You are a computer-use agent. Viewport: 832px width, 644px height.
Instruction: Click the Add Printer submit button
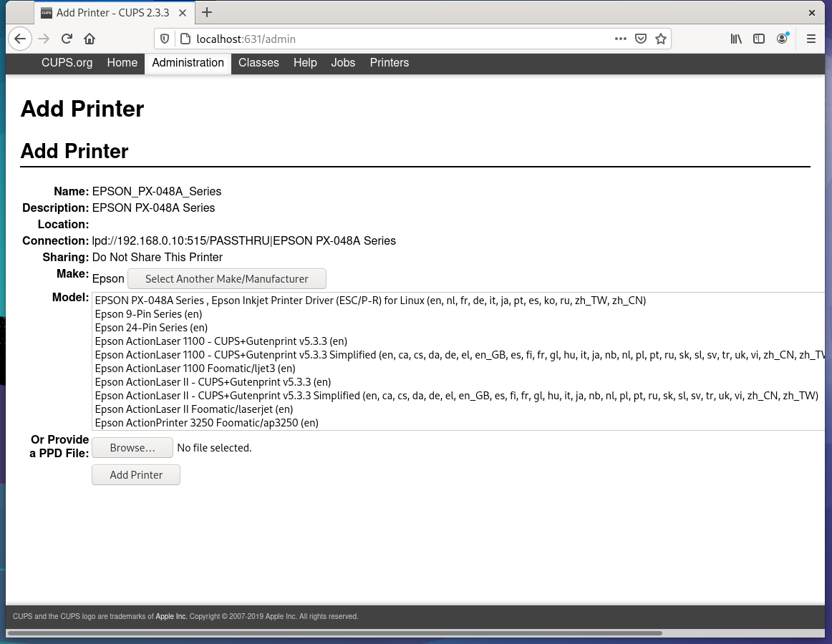pos(136,475)
